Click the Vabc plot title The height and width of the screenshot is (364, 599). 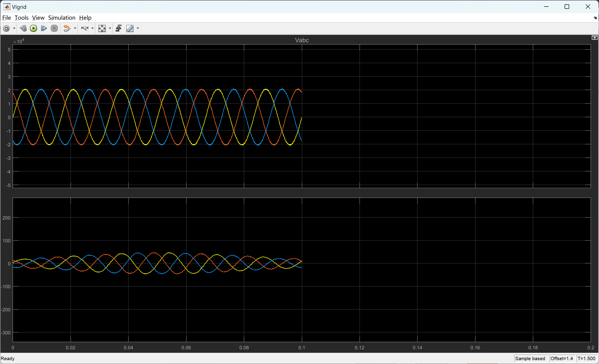point(302,40)
